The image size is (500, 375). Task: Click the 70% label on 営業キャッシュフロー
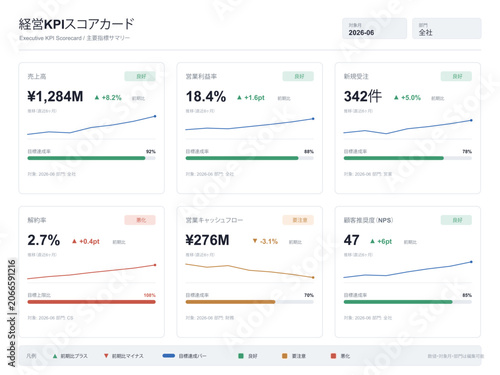(x=309, y=295)
